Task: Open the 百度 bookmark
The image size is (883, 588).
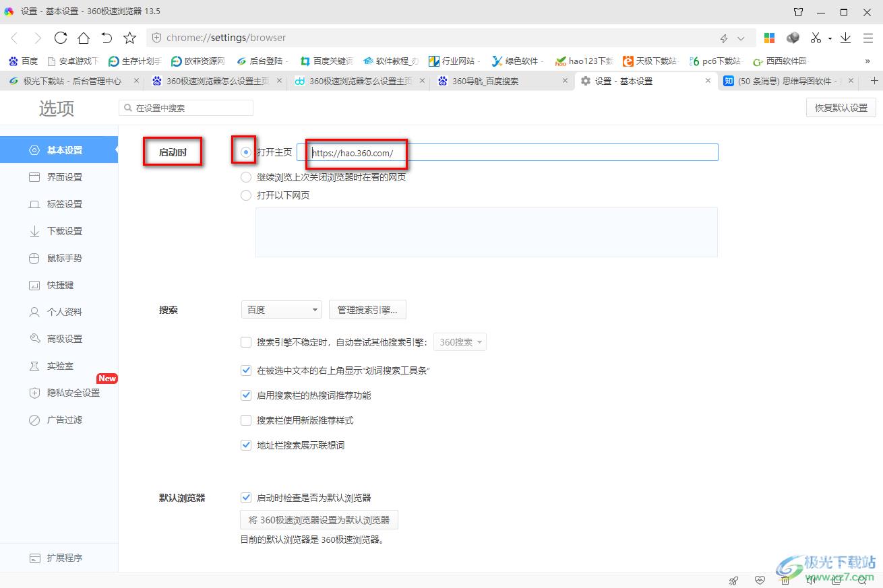Action: 23,61
